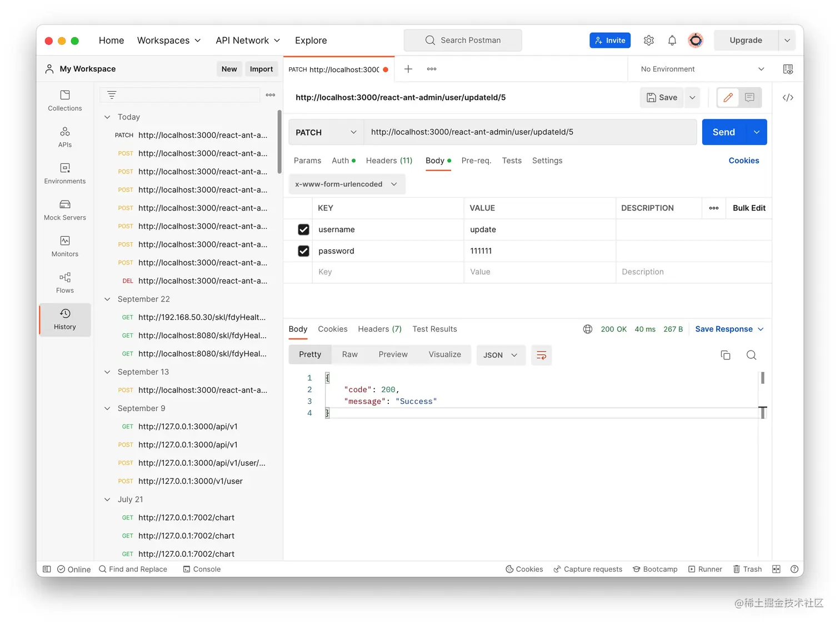Open the request comments icon

(x=749, y=98)
